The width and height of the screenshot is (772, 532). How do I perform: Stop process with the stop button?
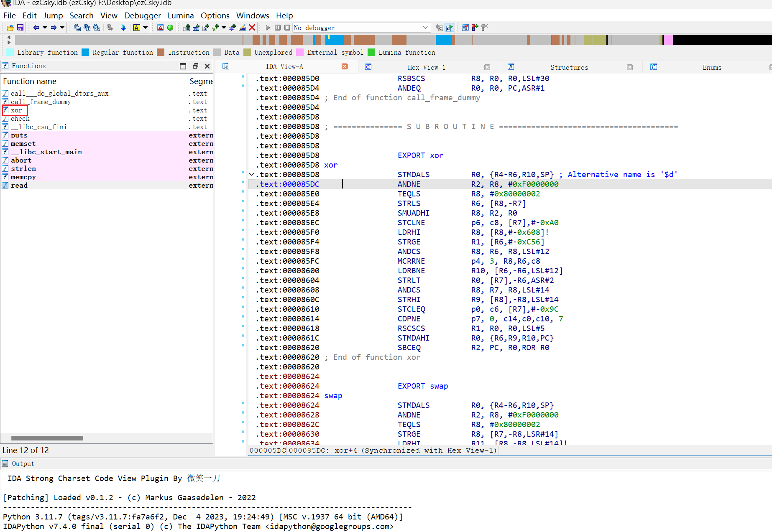[287, 28]
